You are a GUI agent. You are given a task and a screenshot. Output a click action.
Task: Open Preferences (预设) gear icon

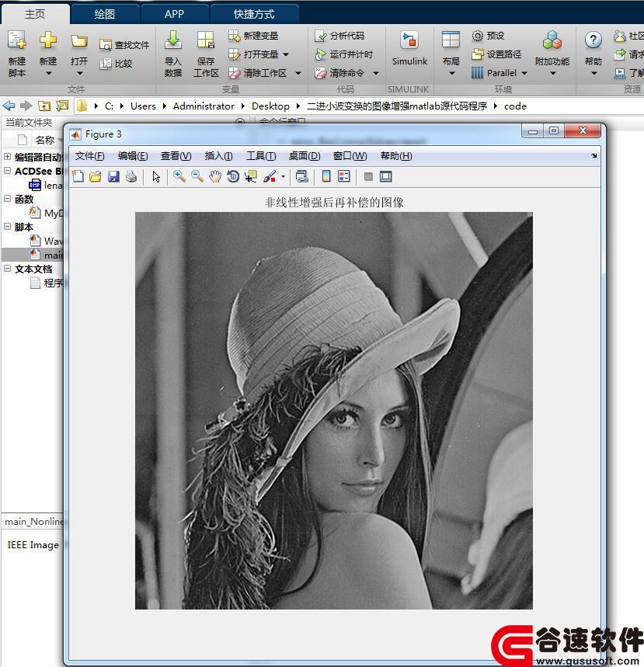click(478, 36)
